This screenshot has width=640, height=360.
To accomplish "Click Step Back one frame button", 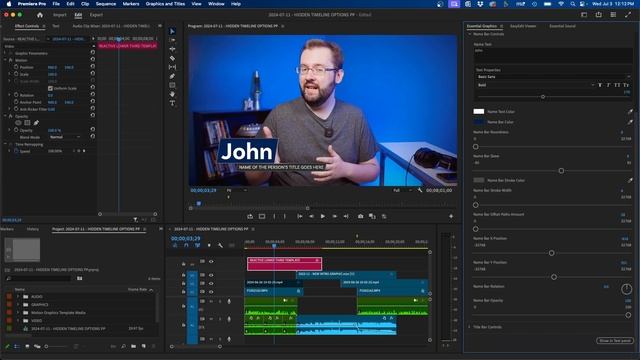I will coord(311,216).
